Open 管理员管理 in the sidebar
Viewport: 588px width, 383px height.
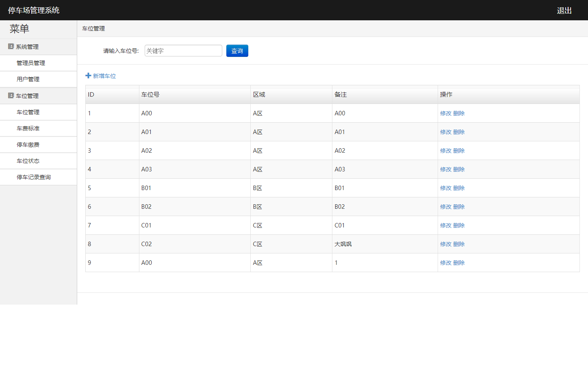pyautogui.click(x=31, y=63)
